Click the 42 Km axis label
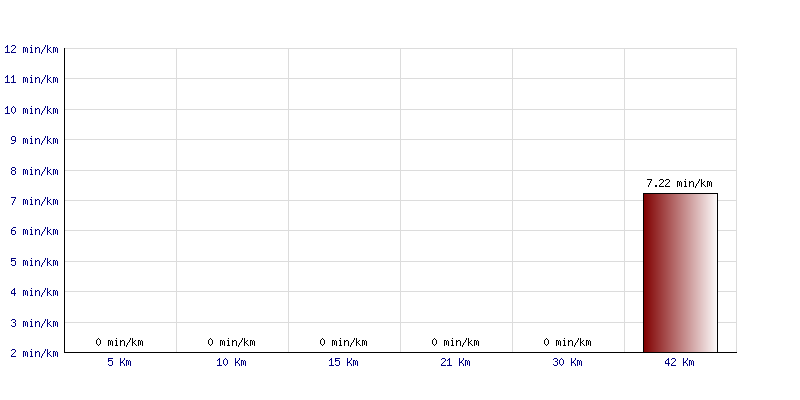The image size is (800, 400). click(x=679, y=363)
